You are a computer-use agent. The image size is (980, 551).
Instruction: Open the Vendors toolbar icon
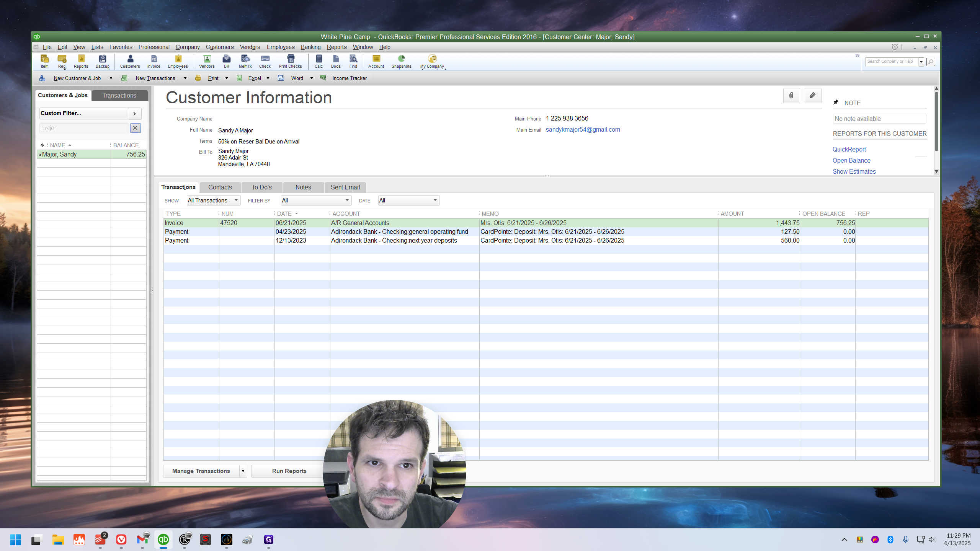coord(207,61)
